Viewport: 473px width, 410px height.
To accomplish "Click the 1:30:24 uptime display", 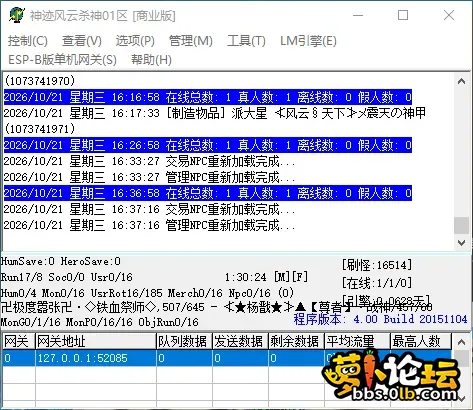I will click(x=245, y=277).
